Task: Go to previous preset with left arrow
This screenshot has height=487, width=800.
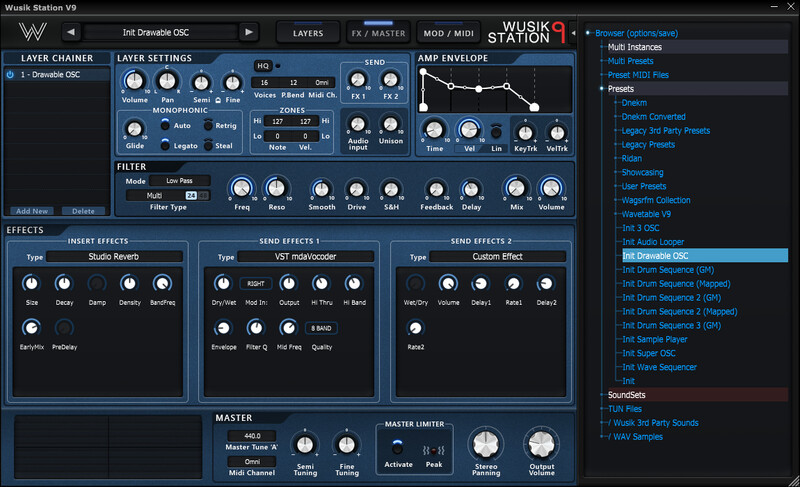Action: click(71, 32)
